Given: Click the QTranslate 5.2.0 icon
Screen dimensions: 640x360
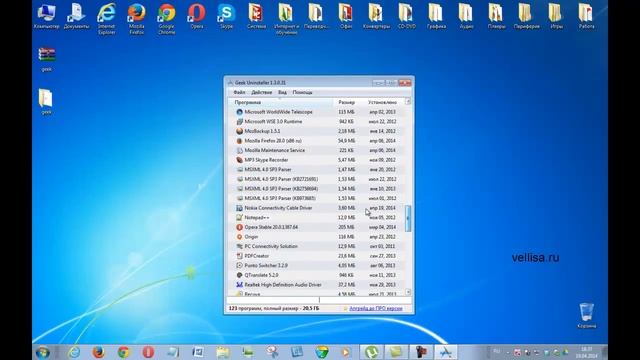Looking at the screenshot, I should pos(240,275).
